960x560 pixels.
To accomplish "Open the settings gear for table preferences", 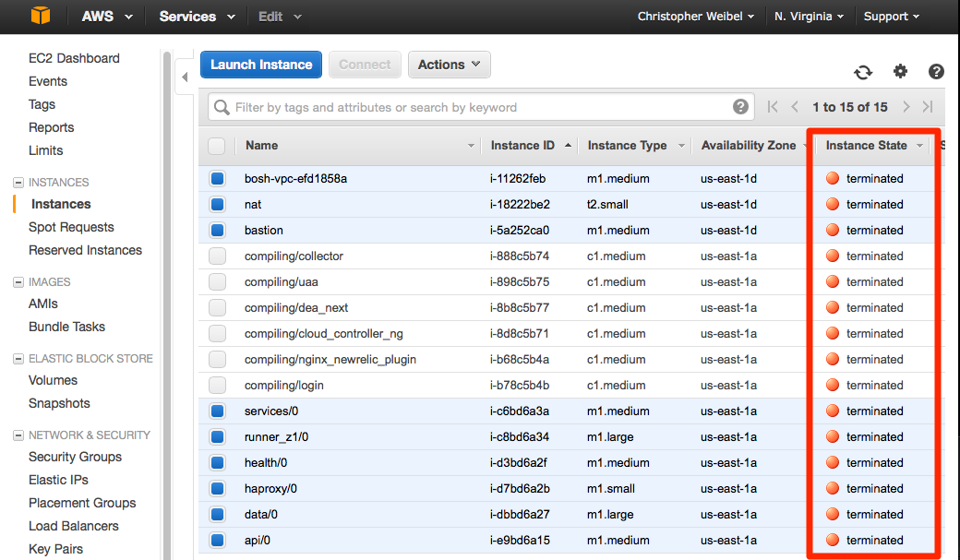I will 900,71.
